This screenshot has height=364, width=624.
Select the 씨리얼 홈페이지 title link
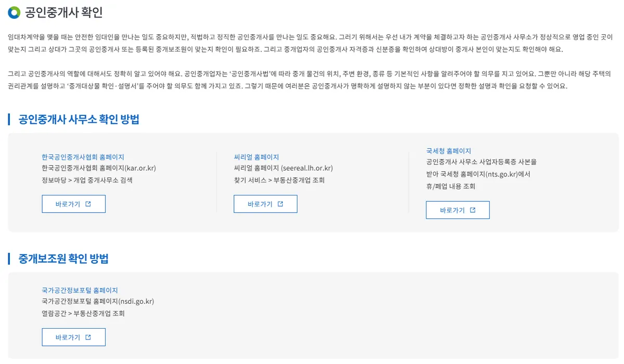click(256, 157)
